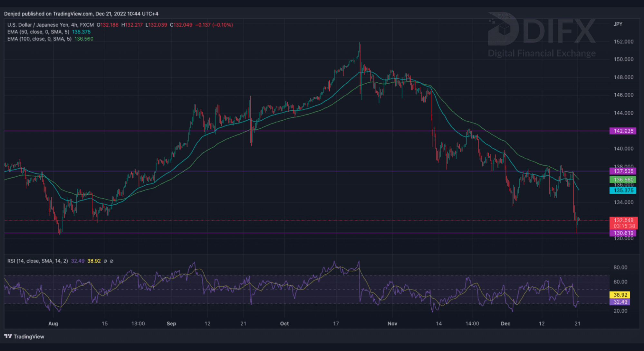Click the yellow RSI value label 38.92 on axis
The image size is (644, 351).
[620, 295]
